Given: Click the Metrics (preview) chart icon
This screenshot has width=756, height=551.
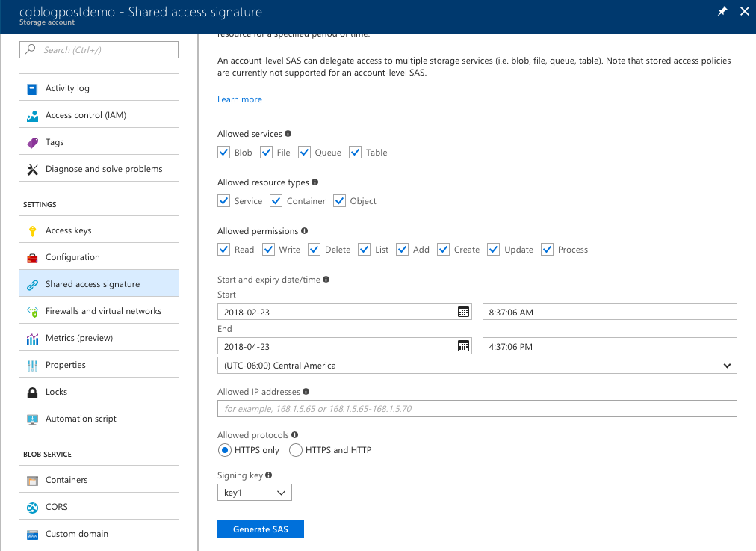Looking at the screenshot, I should pyautogui.click(x=32, y=339).
